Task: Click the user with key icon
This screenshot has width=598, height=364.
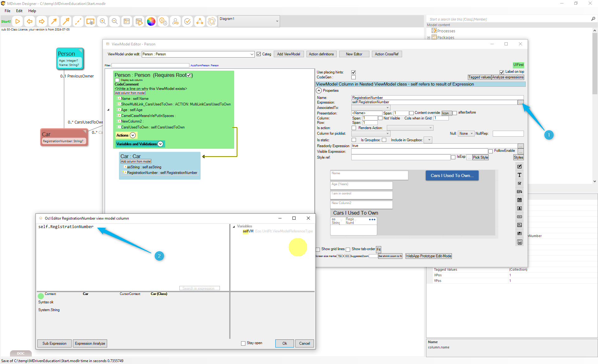Action: (175, 21)
